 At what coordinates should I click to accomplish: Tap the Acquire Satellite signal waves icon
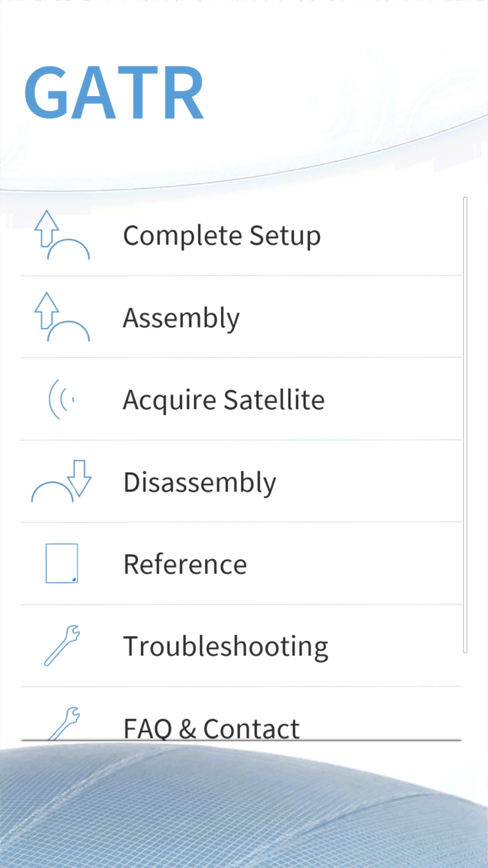(61, 399)
